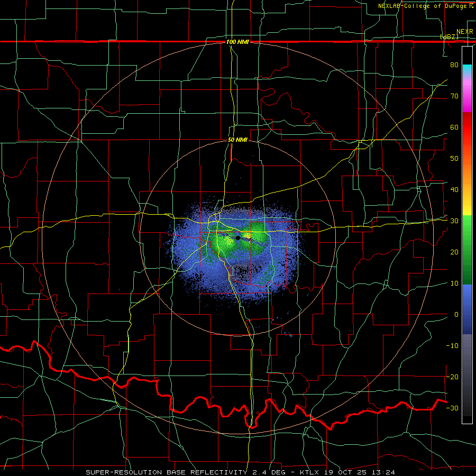
Task: Click the -10 value on dBZ scale
Action: pos(452,346)
